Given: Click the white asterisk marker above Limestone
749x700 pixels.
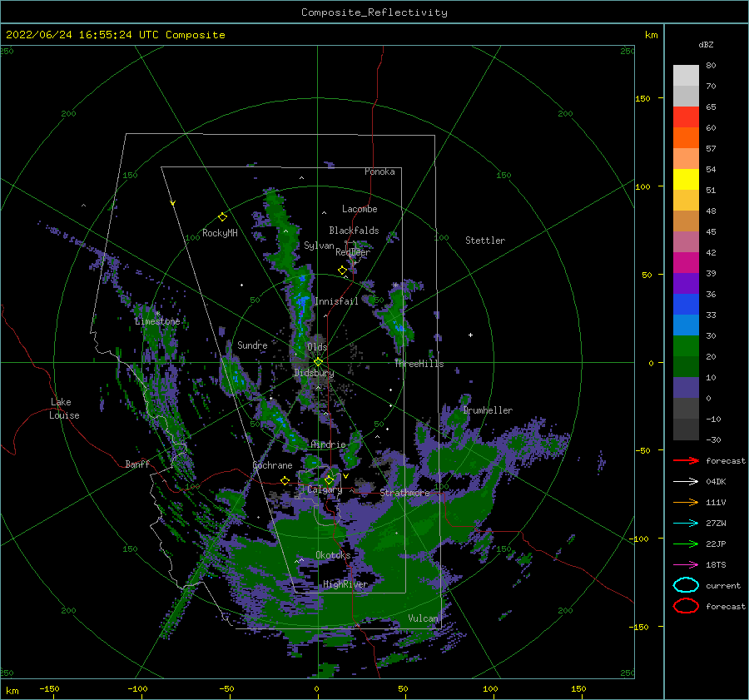Looking at the screenshot, I should click(157, 314).
